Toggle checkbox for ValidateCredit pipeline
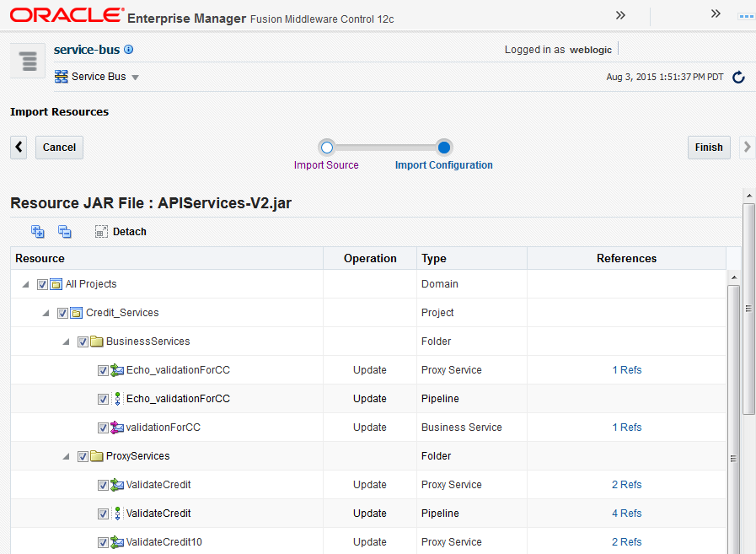 tap(103, 514)
